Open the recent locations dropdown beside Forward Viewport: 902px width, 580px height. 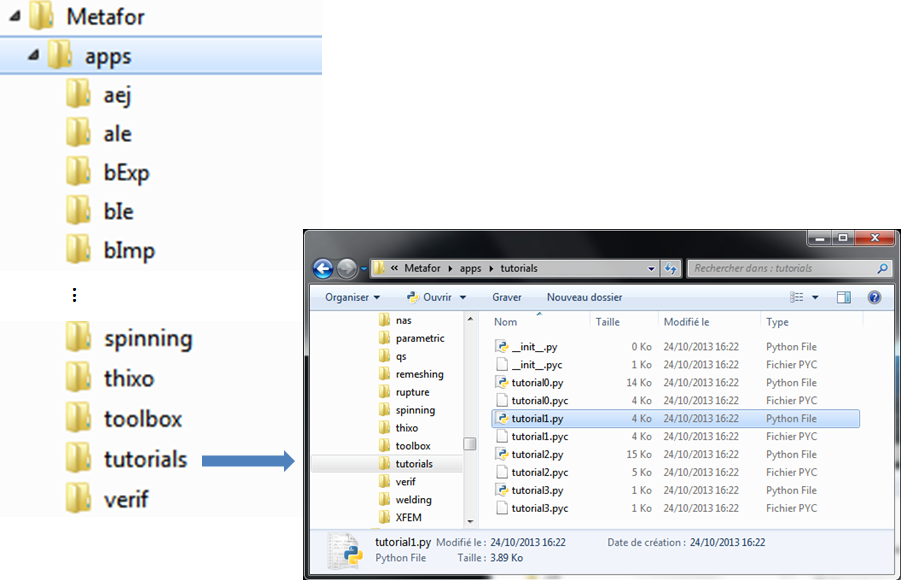[363, 269]
